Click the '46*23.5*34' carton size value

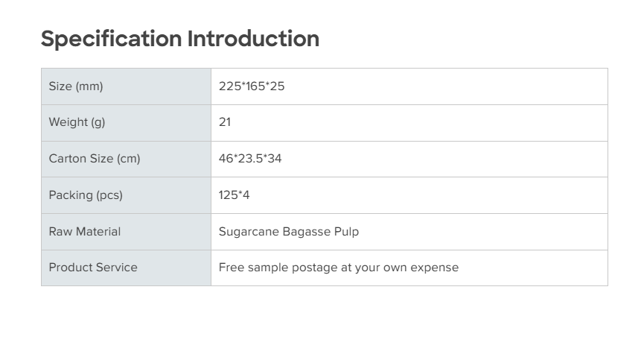[x=250, y=159]
